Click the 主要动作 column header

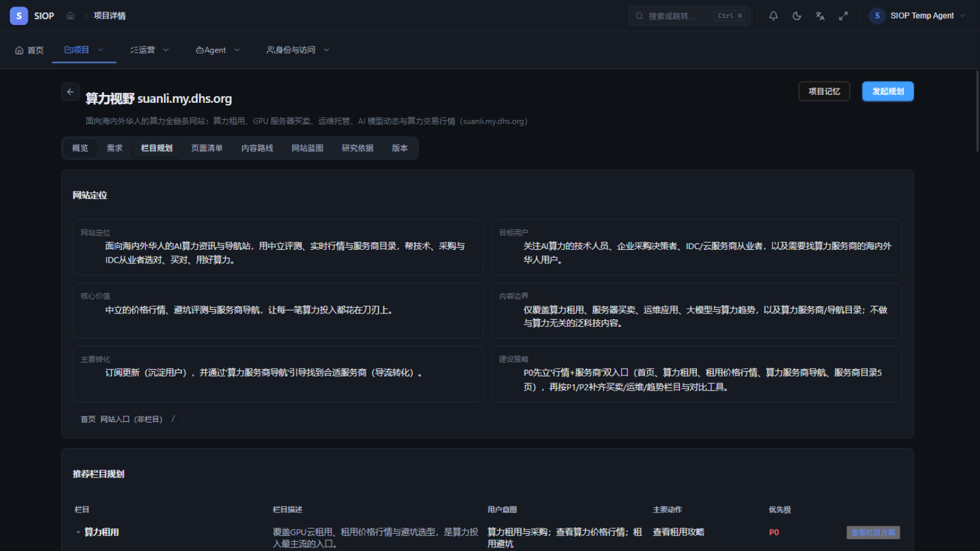[x=668, y=510]
